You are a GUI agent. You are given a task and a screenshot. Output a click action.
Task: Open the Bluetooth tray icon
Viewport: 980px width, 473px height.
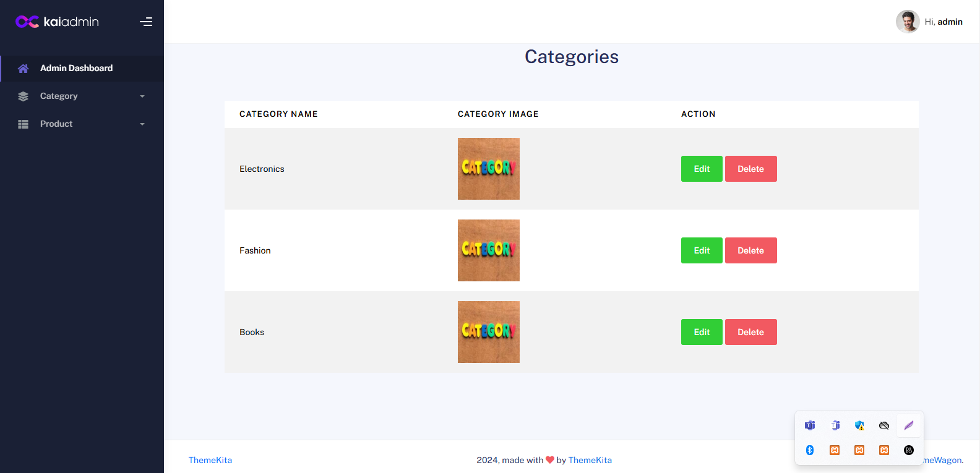(810, 450)
